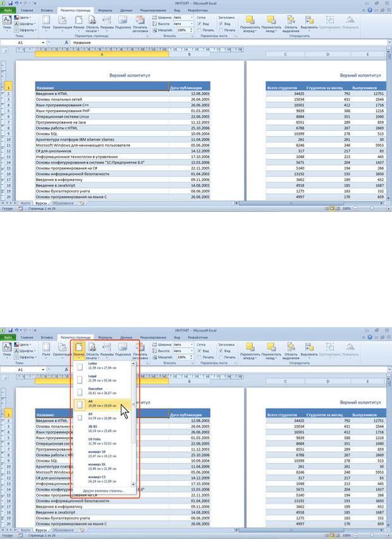Open Ориентация menu in upper Excel window
The height and width of the screenshot is (539, 392).
[62, 23]
